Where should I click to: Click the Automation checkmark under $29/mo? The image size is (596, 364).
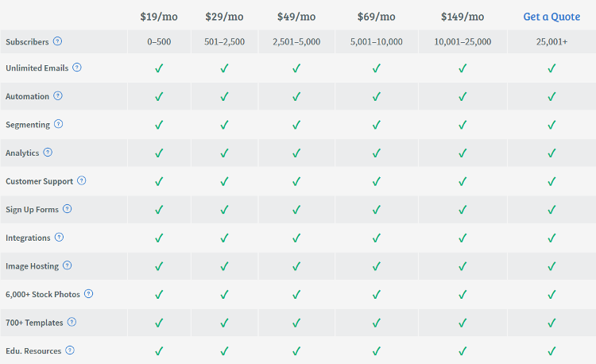click(224, 96)
